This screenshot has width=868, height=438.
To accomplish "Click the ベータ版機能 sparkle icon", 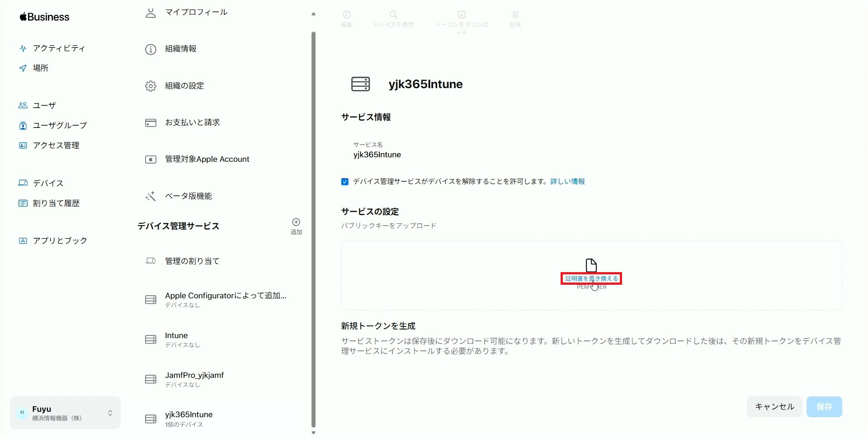I will pos(151,196).
